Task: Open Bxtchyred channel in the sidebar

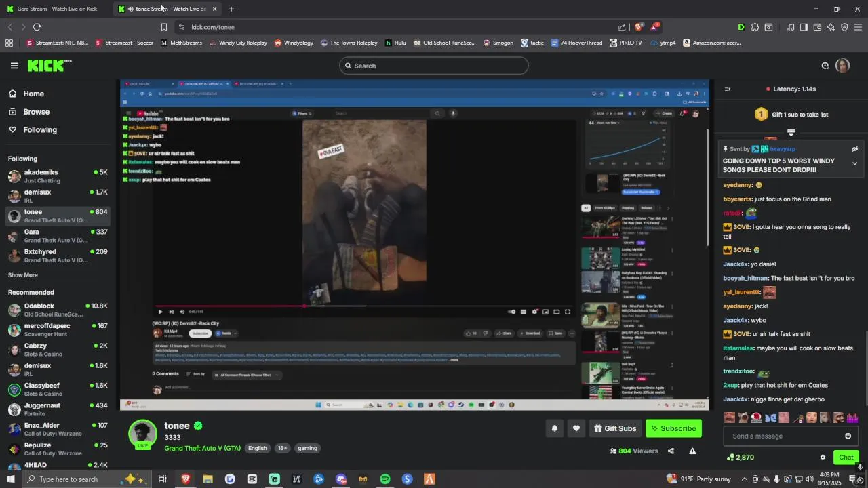Action: click(58, 256)
